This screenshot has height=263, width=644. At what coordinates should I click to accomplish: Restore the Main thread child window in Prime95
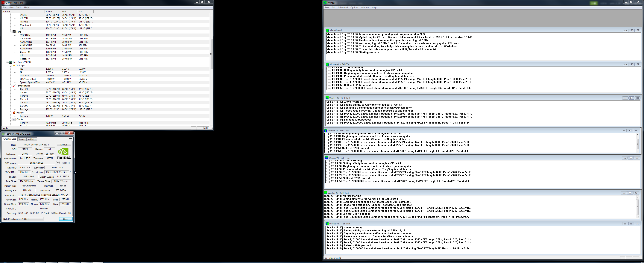pyautogui.click(x=631, y=30)
